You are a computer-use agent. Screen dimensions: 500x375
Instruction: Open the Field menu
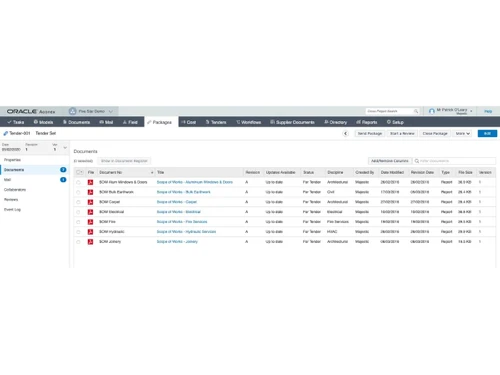tap(130, 122)
